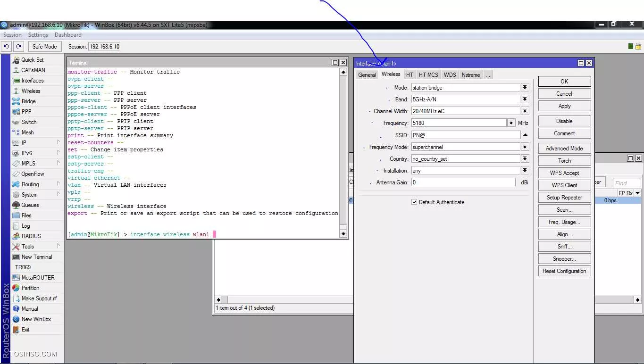Click the Antenna Gain input field
The height and width of the screenshot is (364, 644).
point(463,182)
